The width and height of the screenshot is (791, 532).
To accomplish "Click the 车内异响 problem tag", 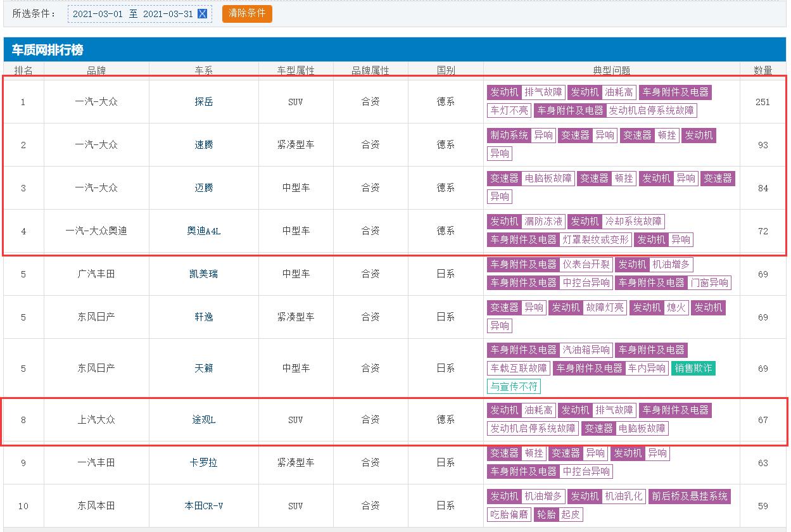I will coord(647,369).
